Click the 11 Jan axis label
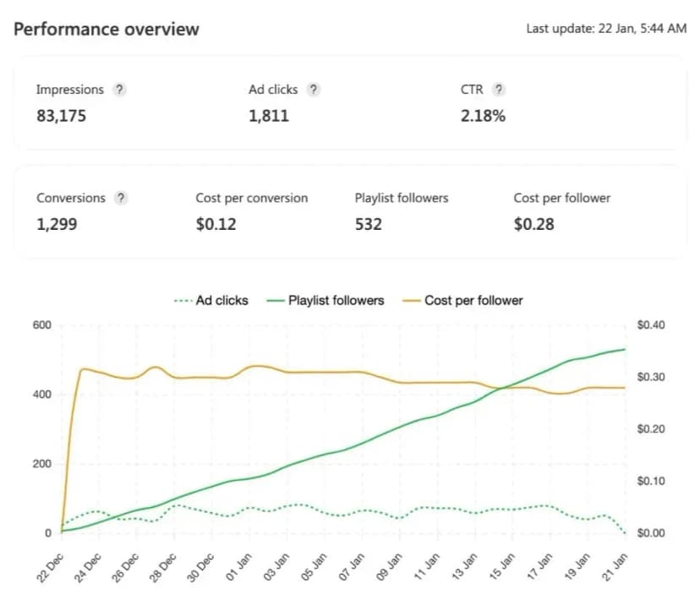This screenshot has height=606, width=700. pyautogui.click(x=427, y=567)
